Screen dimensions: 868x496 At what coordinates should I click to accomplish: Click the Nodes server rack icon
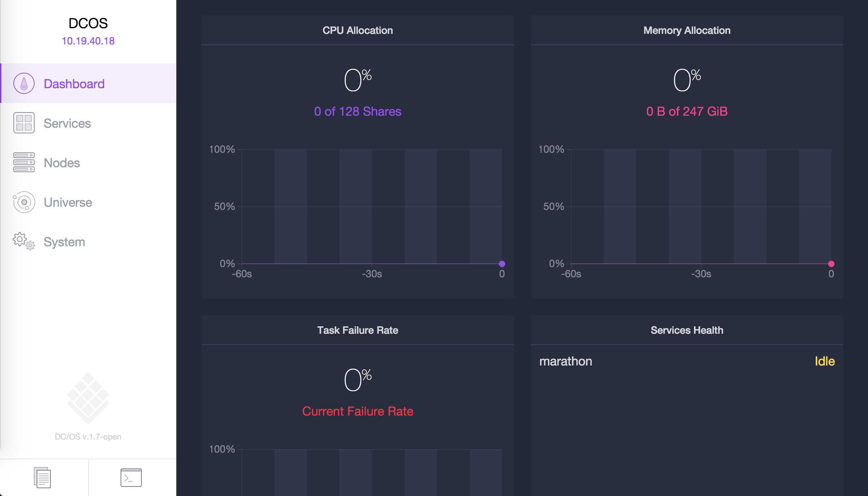24,163
